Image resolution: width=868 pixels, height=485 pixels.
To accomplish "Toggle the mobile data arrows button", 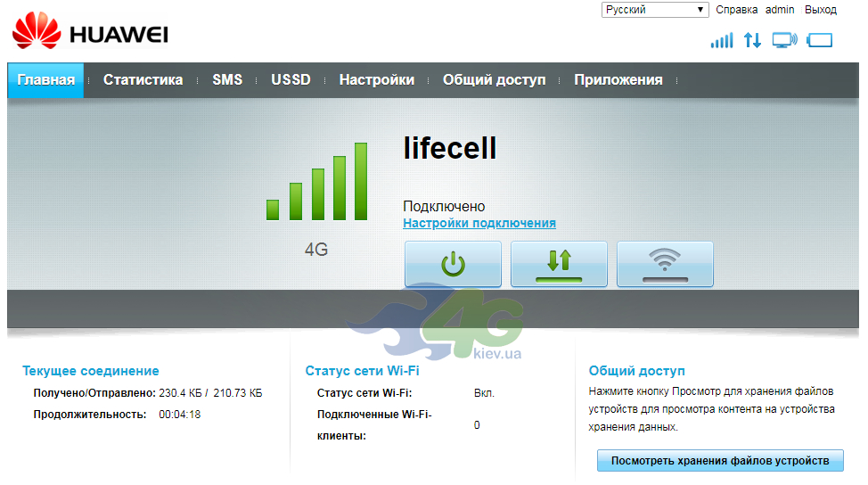I will tap(559, 264).
